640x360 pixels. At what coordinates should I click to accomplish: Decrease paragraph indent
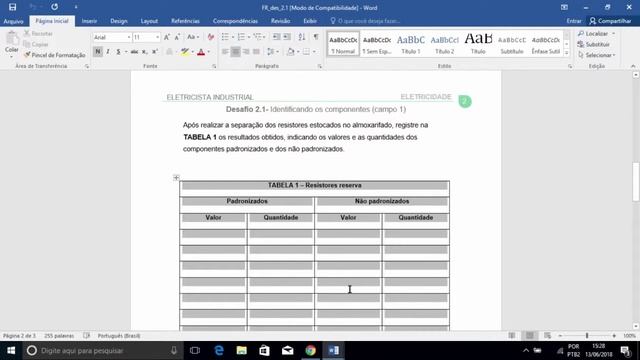[276, 37]
